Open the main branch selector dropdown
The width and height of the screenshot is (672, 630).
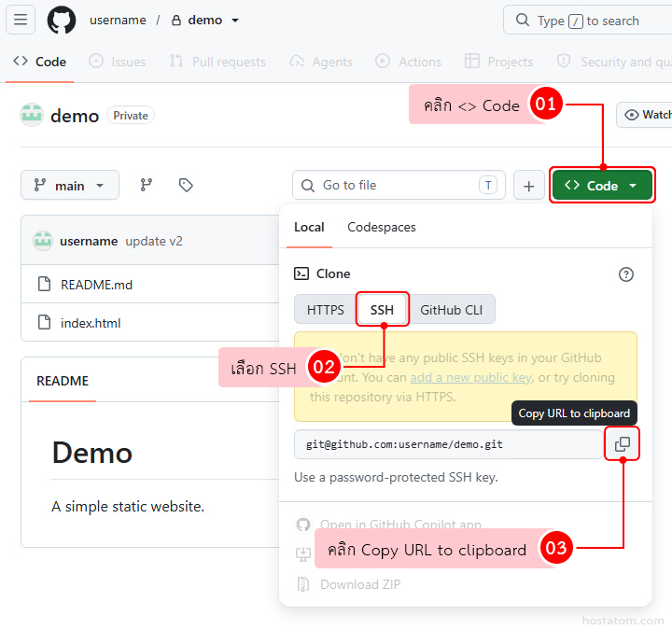70,185
